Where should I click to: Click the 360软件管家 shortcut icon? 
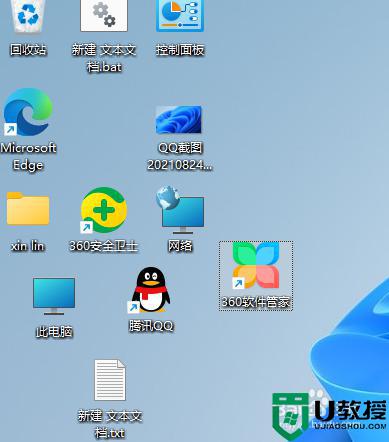pyautogui.click(x=256, y=265)
